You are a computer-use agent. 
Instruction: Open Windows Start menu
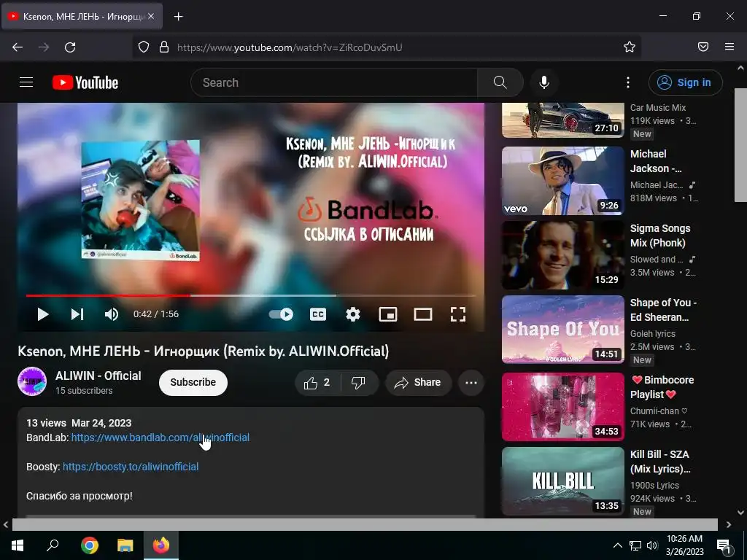18,545
